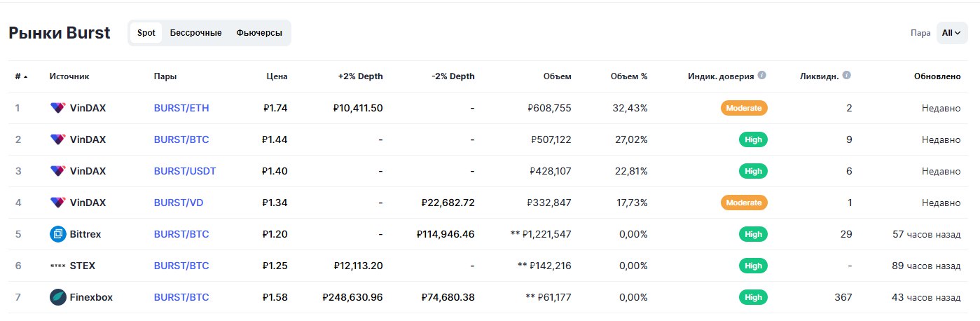Click the VinDAX logo in the BURST/USDT row
Screen dimensions: 980x321
pos(58,171)
